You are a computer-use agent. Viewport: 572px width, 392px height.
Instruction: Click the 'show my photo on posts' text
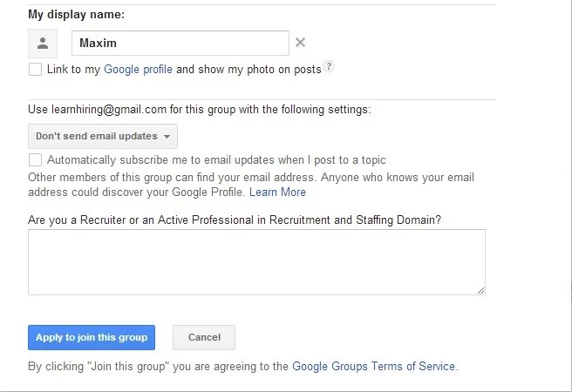click(x=249, y=70)
